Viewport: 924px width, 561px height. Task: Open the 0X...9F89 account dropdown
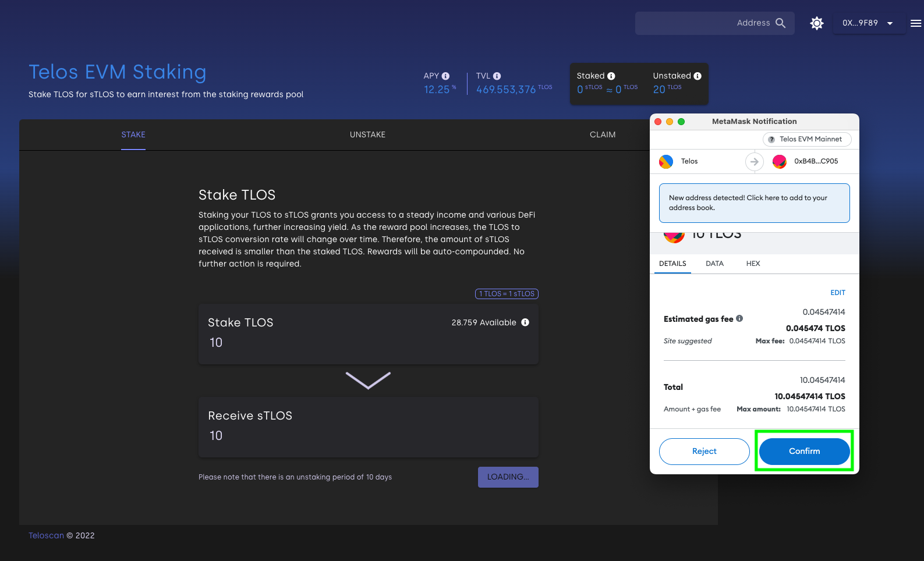pyautogui.click(x=868, y=23)
